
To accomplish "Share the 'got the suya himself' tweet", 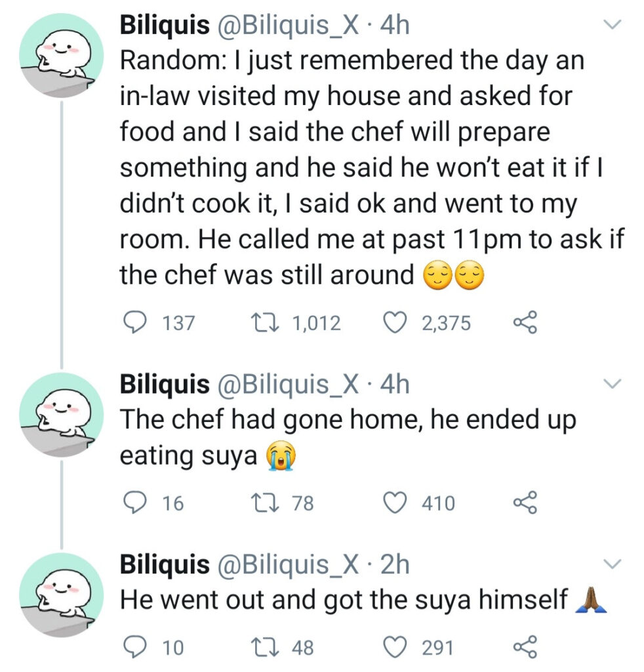I will pyautogui.click(x=525, y=647).
